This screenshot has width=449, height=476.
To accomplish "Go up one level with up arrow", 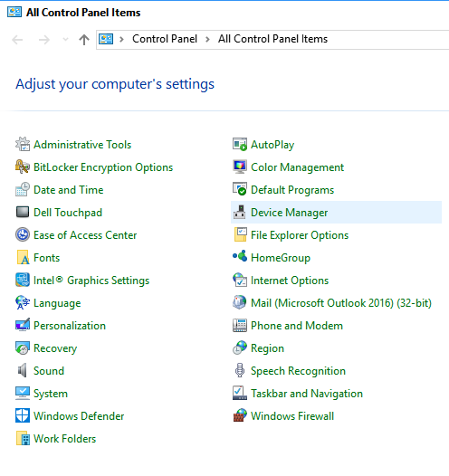I will click(x=84, y=40).
